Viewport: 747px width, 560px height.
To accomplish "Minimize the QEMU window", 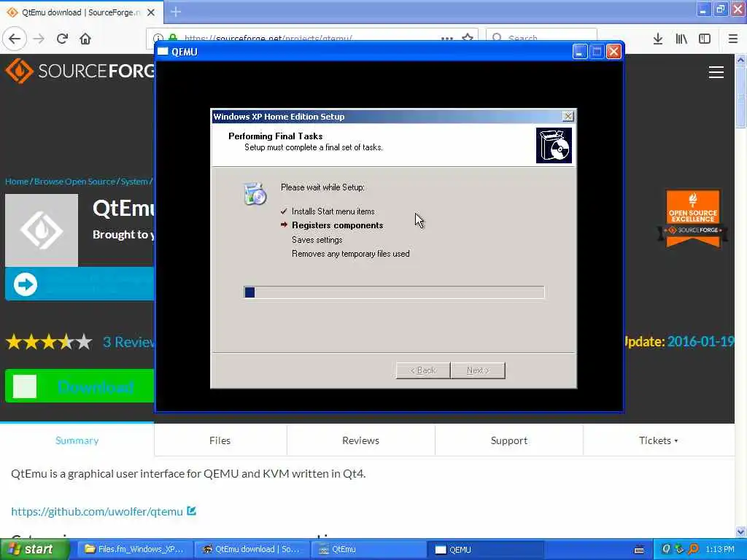I will 579,52.
